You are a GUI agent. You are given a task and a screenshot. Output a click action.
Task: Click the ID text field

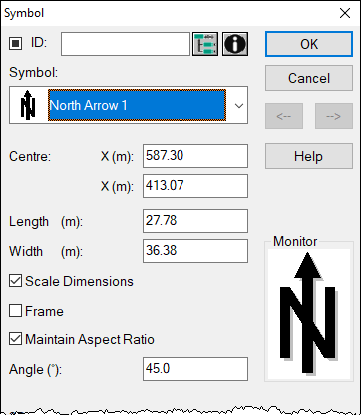point(125,44)
